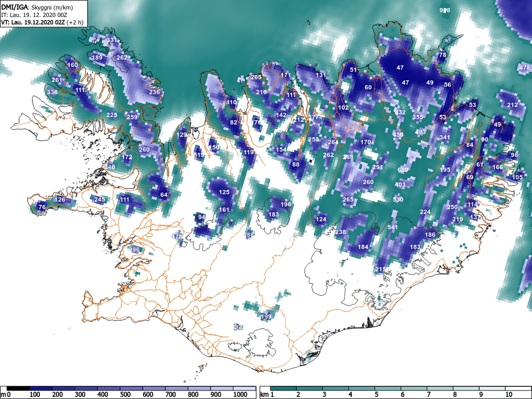Click the map value 171
532x399 pixels.
pyautogui.click(x=286, y=74)
